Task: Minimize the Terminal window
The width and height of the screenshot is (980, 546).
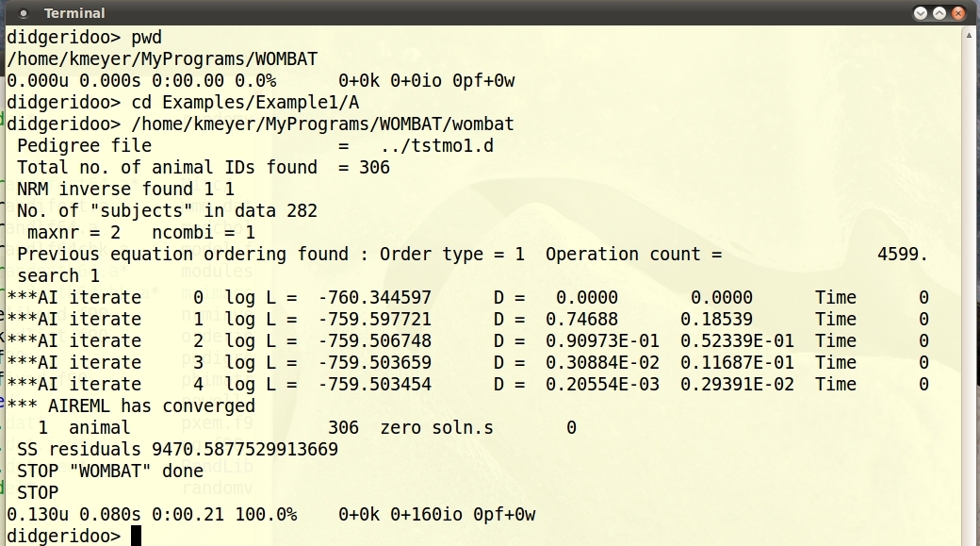Action: pos(921,13)
